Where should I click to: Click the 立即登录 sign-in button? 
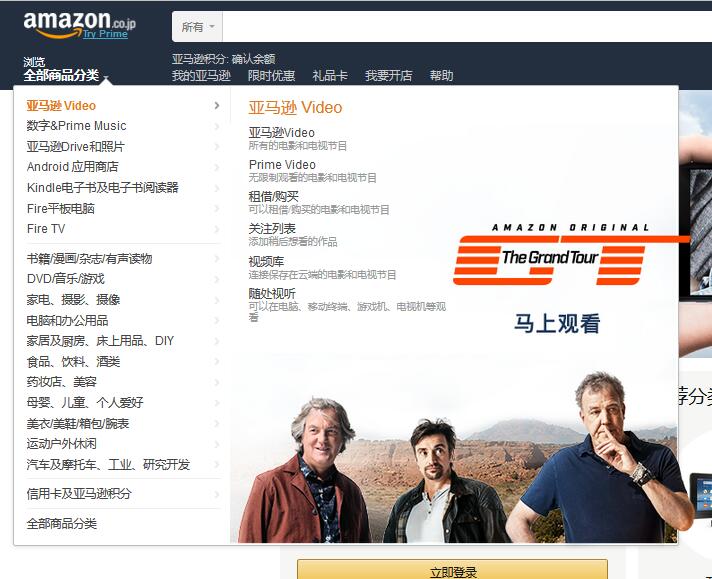click(x=453, y=570)
